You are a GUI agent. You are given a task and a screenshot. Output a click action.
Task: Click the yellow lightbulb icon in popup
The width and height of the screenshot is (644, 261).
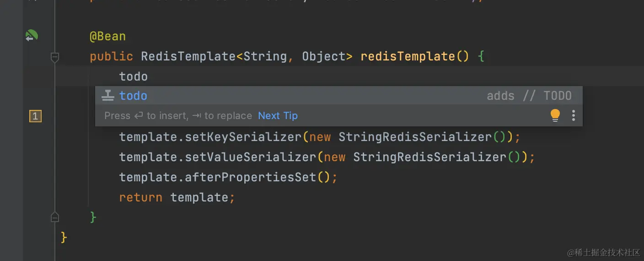pyautogui.click(x=555, y=115)
